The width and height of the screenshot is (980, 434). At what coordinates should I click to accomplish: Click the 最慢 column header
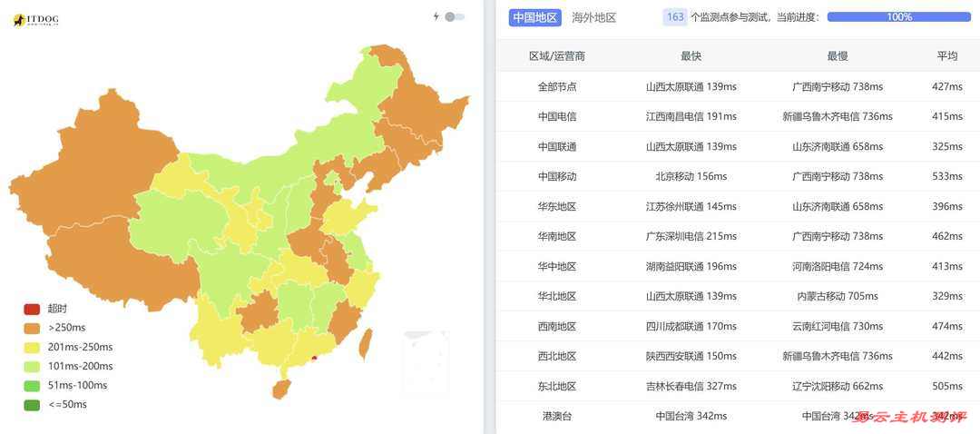tap(838, 56)
